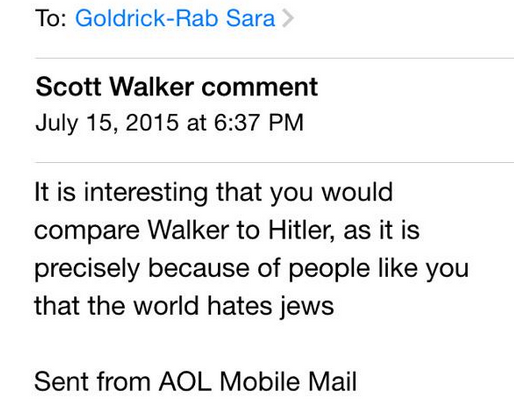Open recipient Goldrick-Rab Sara contact link
This screenshot has width=514, height=413.
[x=175, y=18]
